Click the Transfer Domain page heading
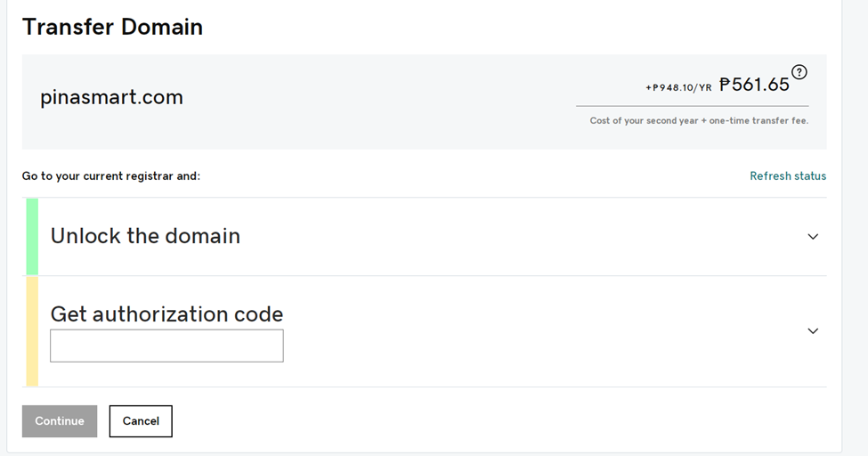 click(112, 27)
